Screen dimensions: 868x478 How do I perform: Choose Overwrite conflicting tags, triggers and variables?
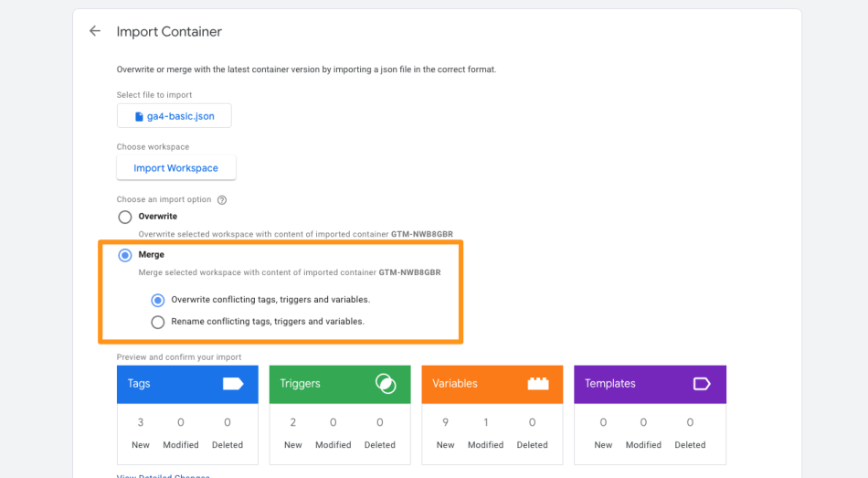point(158,300)
